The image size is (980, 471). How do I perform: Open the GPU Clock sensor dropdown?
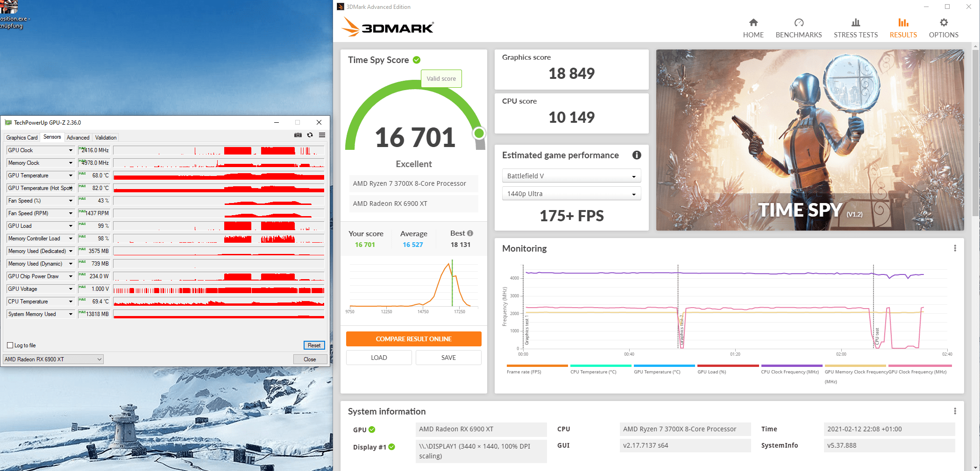click(71, 150)
